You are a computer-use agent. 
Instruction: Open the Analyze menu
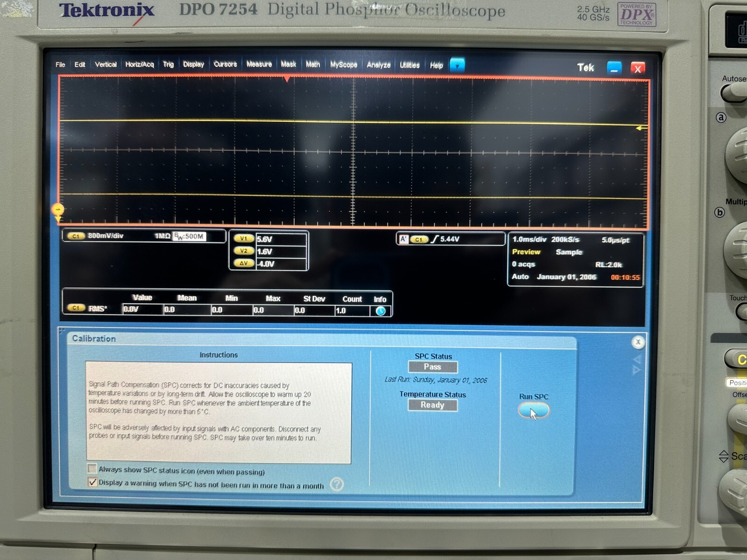coord(379,65)
